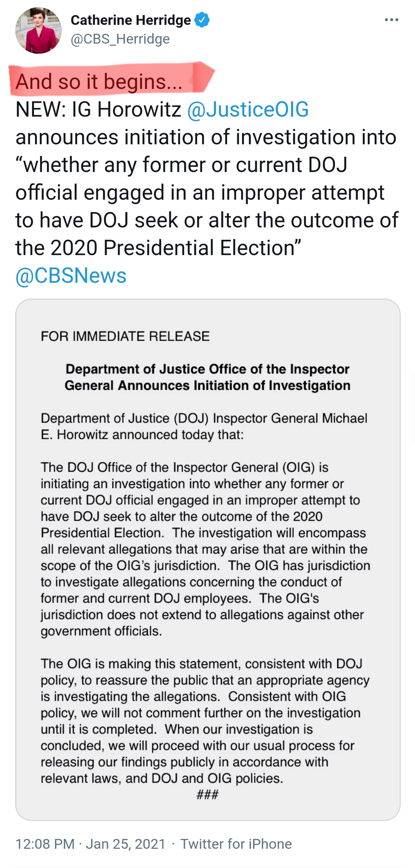The width and height of the screenshot is (415, 868).
Task: Click the red highlight arrow tip graphic
Action: pyautogui.click(x=203, y=76)
